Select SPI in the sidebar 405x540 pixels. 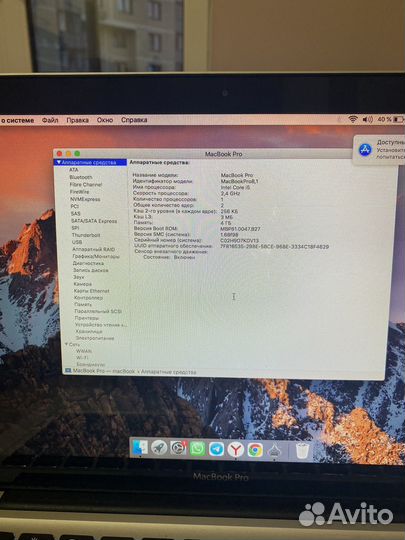[75, 228]
